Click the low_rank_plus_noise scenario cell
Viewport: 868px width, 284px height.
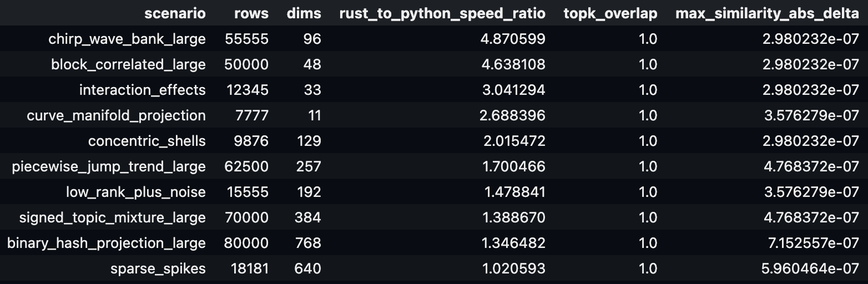click(x=135, y=192)
